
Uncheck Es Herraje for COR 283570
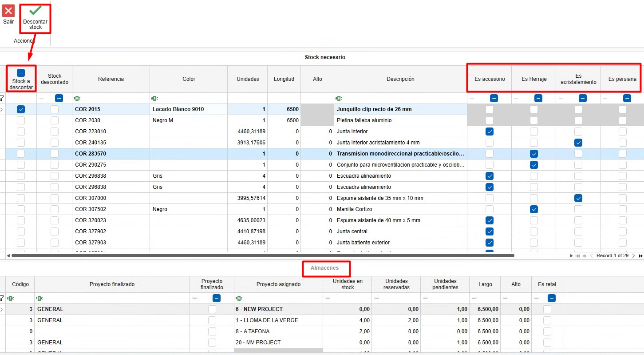(x=534, y=154)
